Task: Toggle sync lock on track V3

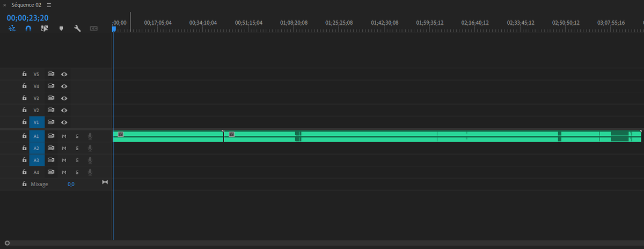Action: (x=52, y=98)
